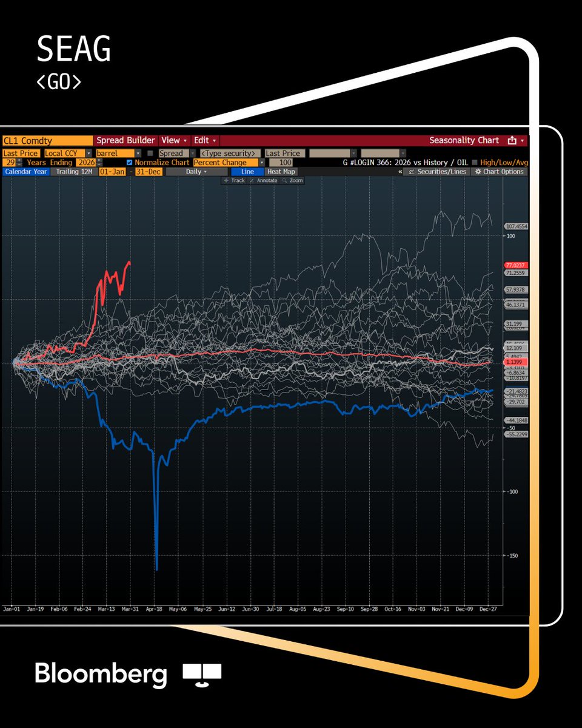
Task: Activate the Zoom magnifier tool
Action: 292,180
